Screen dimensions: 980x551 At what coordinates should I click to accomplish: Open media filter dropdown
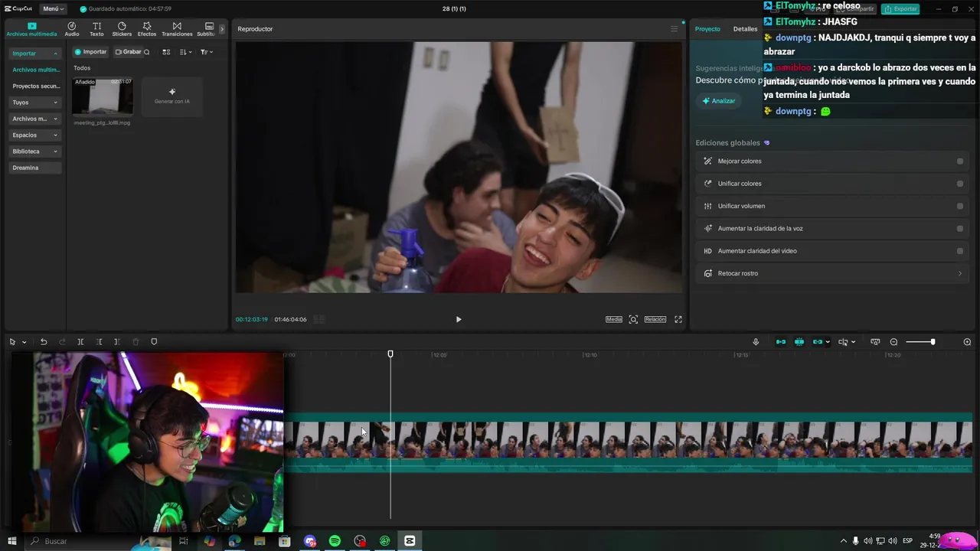pyautogui.click(x=207, y=52)
